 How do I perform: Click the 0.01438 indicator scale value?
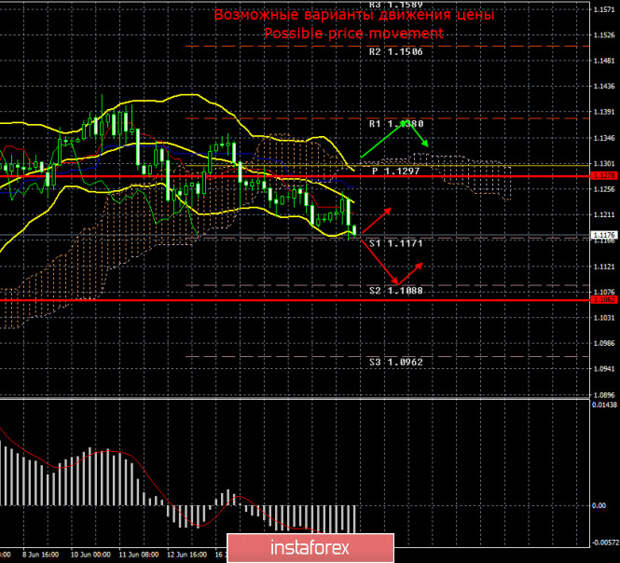pos(605,405)
